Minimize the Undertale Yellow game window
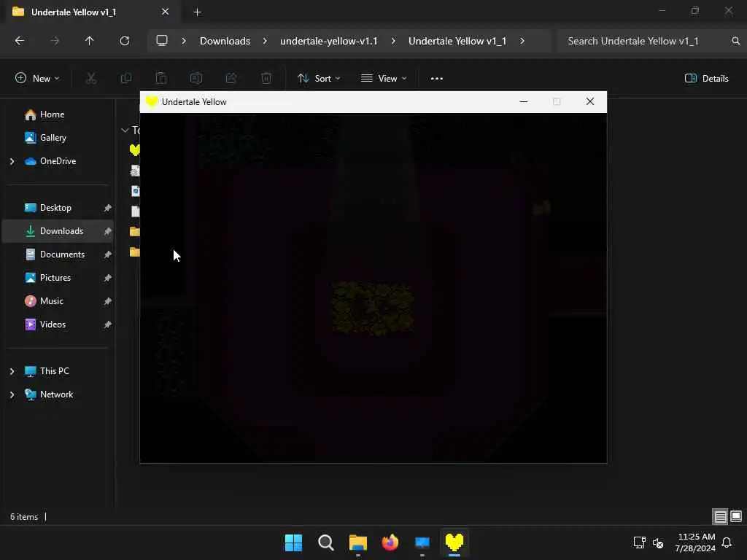747x560 pixels. pos(524,102)
